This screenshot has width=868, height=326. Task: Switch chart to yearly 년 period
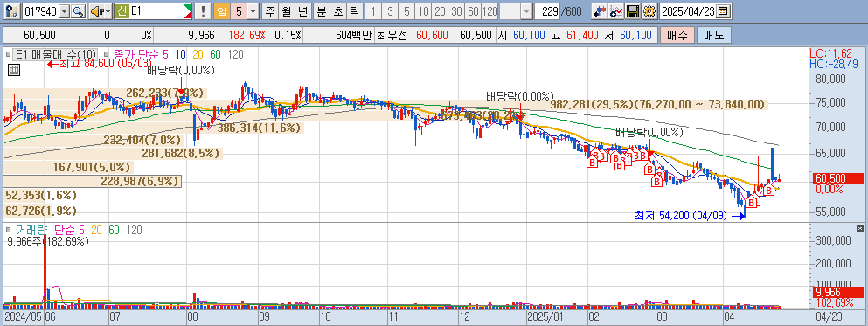[x=302, y=11]
